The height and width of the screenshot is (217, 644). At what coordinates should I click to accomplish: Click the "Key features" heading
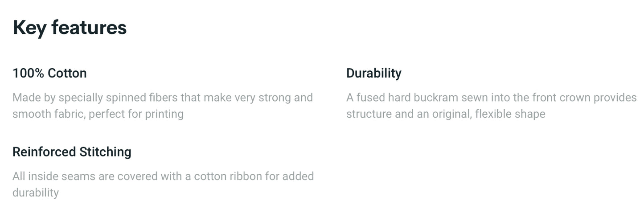point(70,28)
